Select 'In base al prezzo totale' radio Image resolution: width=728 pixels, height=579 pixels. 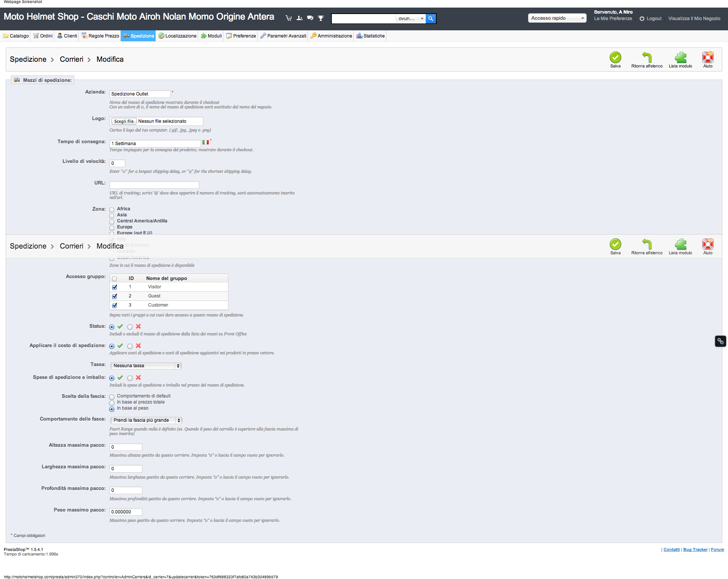point(112,403)
